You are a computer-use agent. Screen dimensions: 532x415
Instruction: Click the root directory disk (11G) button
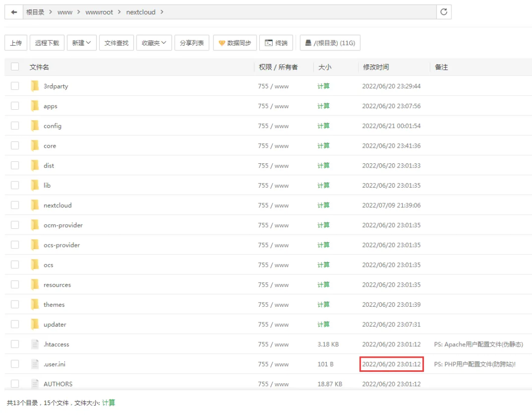point(330,43)
